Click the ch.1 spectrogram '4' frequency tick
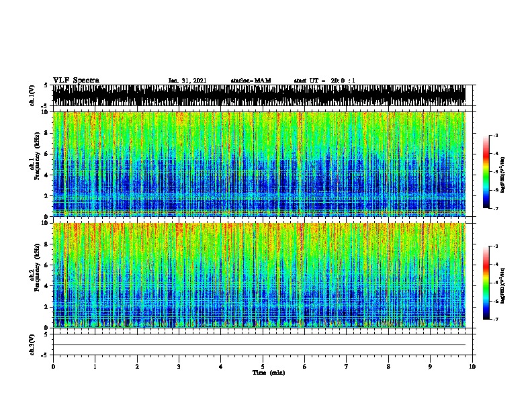This screenshot has width=532, height=411. 47,175
